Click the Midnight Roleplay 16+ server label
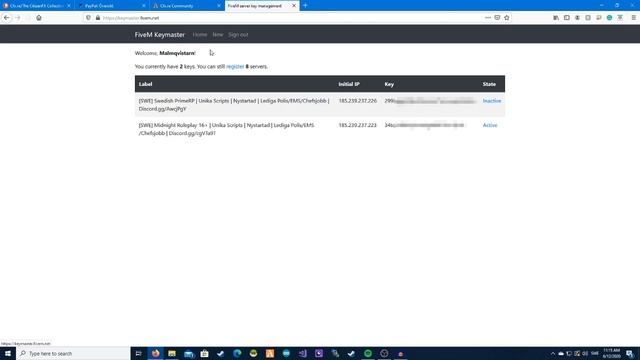640x360 pixels. coord(227,129)
